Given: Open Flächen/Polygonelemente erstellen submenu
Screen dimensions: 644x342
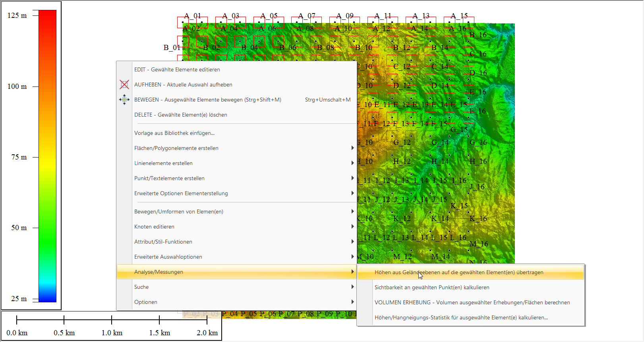Looking at the screenshot, I should click(236, 148).
